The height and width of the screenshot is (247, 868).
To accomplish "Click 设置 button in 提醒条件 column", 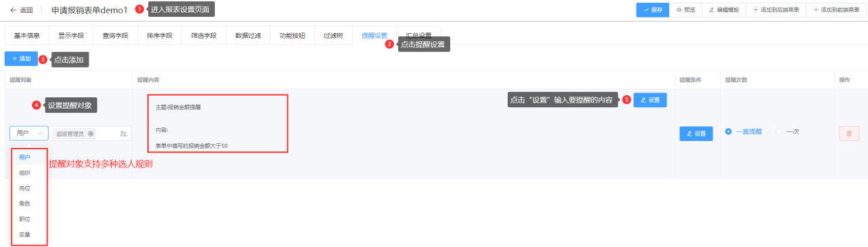I will 696,134.
